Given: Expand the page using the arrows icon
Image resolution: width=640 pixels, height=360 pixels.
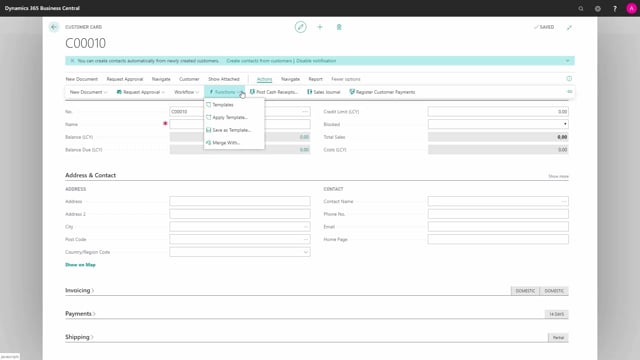Looking at the screenshot, I should (x=569, y=27).
